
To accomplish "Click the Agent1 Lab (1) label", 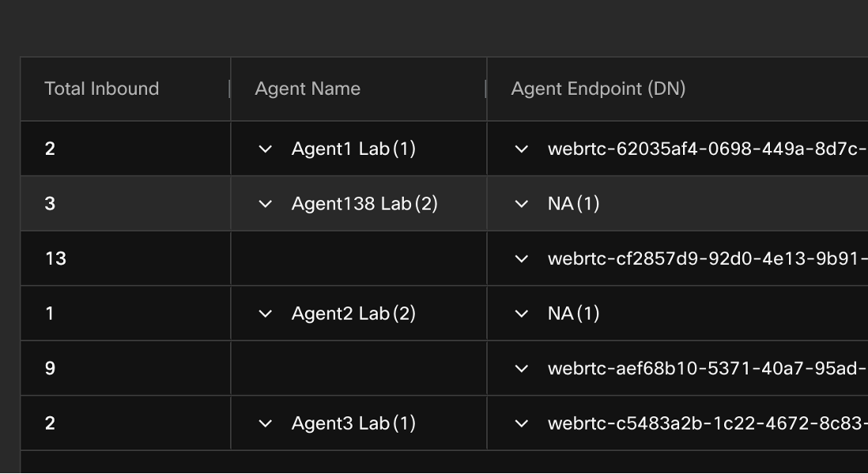I will point(353,149).
